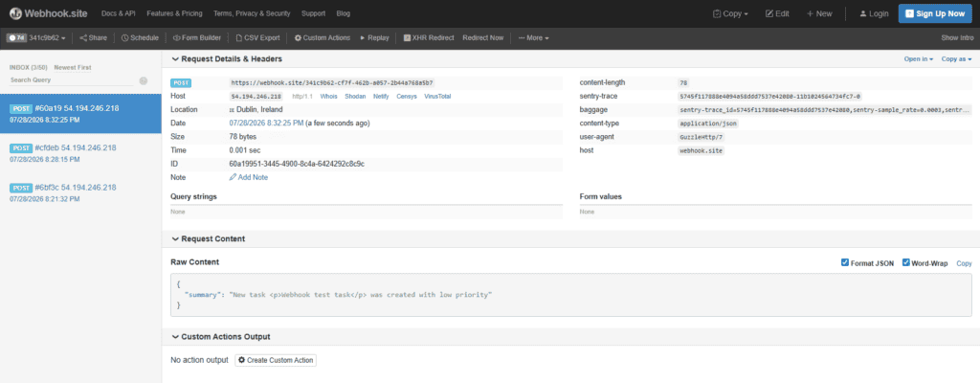Toggle the XHR Redirect checkbox
Viewport: 980px width, 383px height.
407,37
